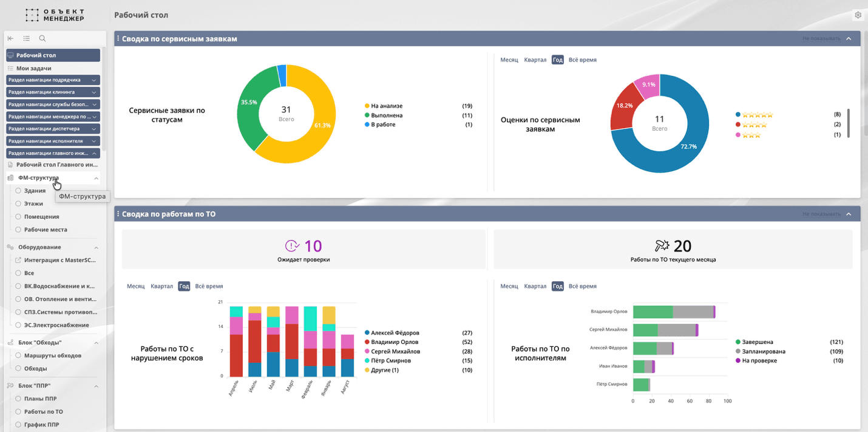
Task: Click the sidebar navigation scrollbar
Action: pyautogui.click(x=104, y=99)
